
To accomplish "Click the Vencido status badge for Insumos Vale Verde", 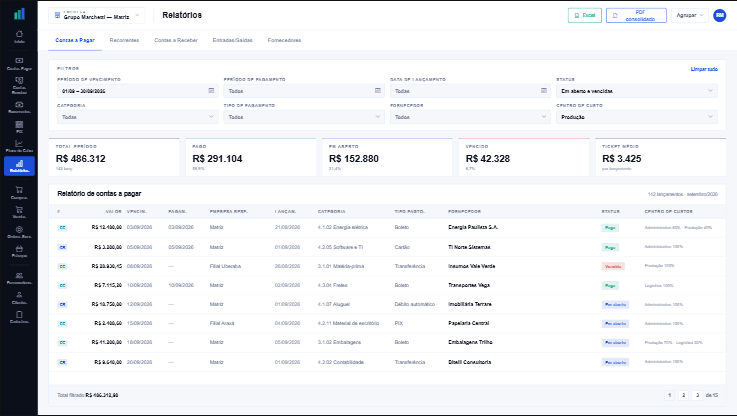I will (613, 266).
